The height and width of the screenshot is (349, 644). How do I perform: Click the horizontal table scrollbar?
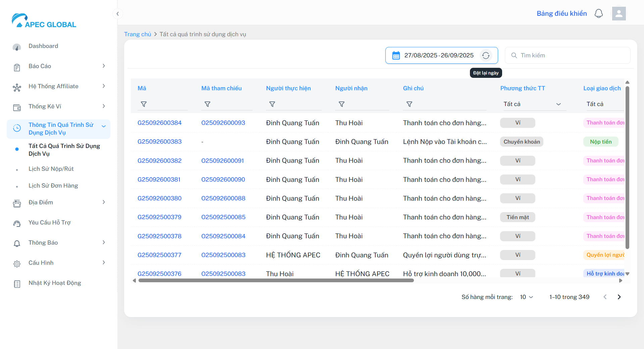pyautogui.click(x=276, y=281)
